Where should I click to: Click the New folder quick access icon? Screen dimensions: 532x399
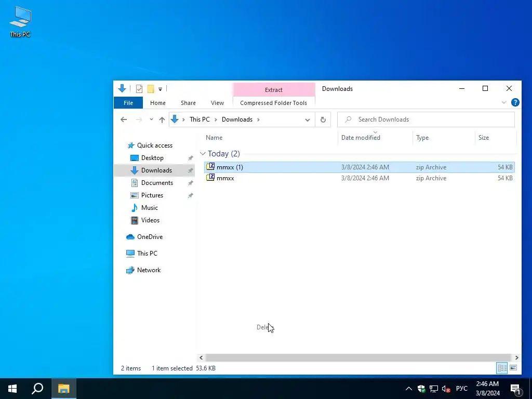coord(151,89)
